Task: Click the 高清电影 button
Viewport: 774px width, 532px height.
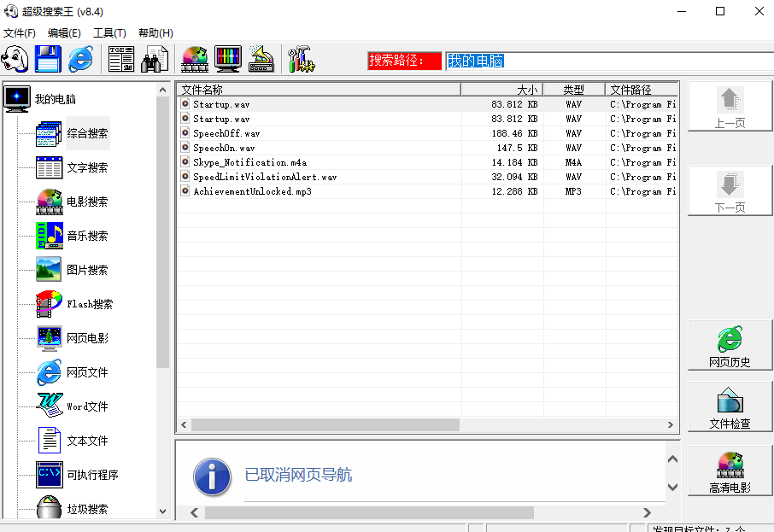Action: 730,471
